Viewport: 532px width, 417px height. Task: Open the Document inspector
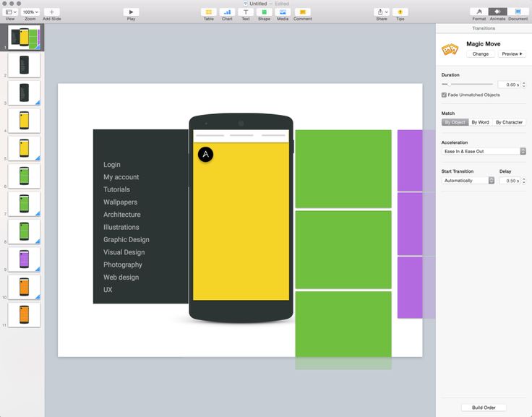pos(518,12)
